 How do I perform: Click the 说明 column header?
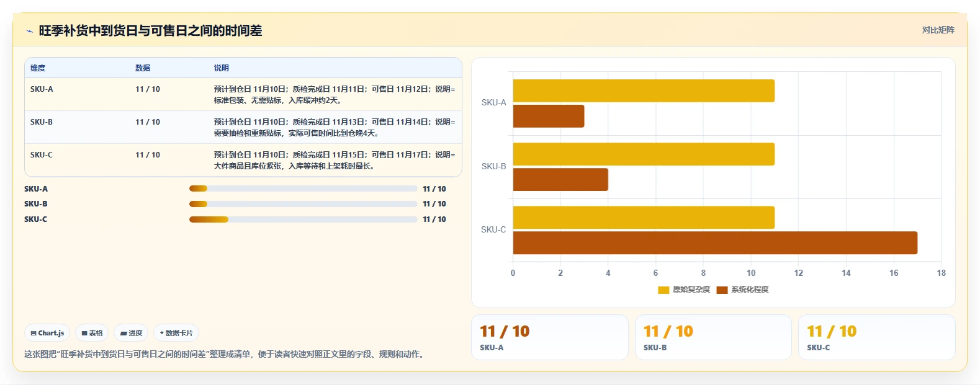pos(222,68)
